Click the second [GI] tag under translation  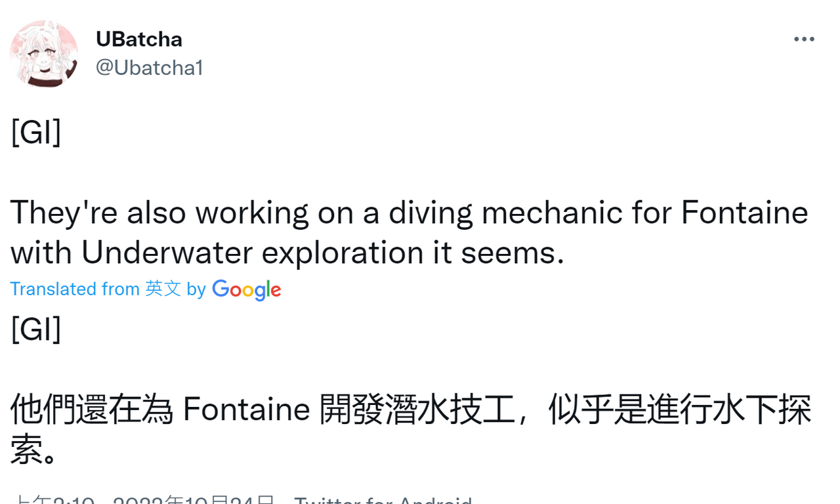tap(36, 329)
